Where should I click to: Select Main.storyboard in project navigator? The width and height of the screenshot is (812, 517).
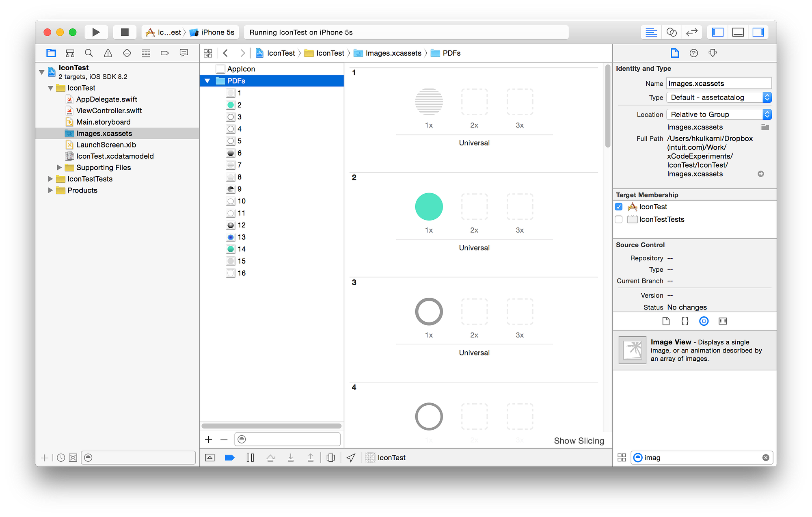click(x=103, y=122)
